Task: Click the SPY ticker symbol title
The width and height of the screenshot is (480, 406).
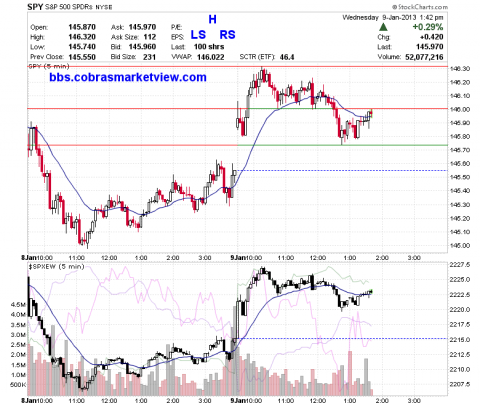Action: [x=35, y=7]
